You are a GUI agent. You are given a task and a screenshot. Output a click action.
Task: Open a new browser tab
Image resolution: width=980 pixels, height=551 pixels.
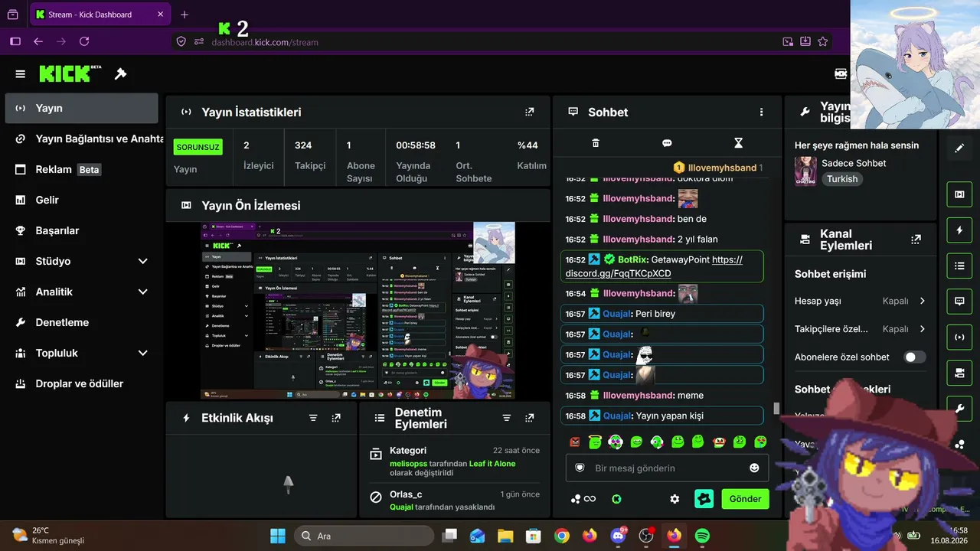coord(185,15)
